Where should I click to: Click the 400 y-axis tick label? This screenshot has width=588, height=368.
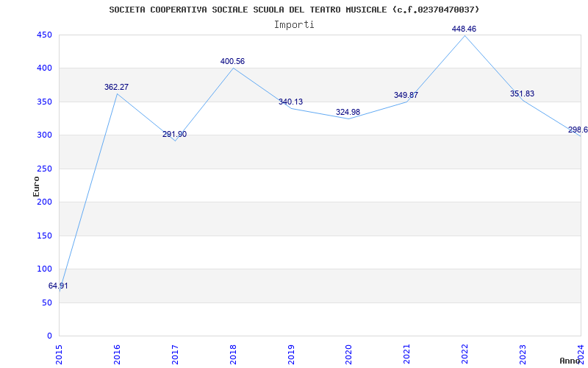pyautogui.click(x=44, y=68)
